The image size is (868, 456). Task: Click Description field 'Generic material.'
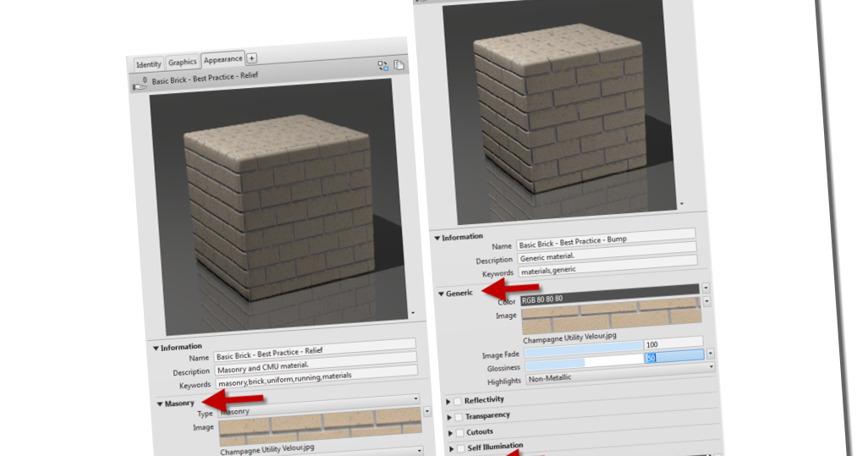607,254
